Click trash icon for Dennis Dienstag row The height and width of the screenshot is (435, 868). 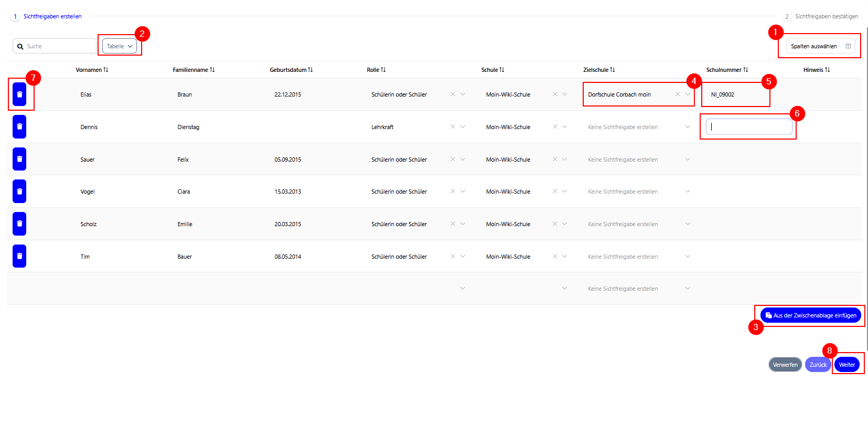point(19,127)
